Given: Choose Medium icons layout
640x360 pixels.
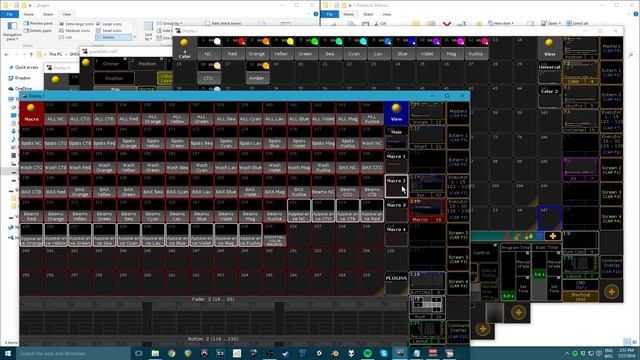Looking at the screenshot, I should pos(75,31).
